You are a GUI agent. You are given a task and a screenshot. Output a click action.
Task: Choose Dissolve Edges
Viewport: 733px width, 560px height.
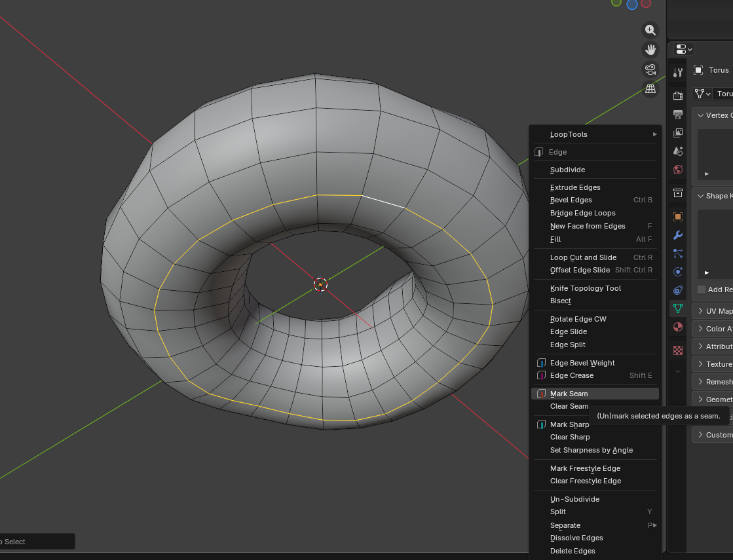tap(595, 538)
